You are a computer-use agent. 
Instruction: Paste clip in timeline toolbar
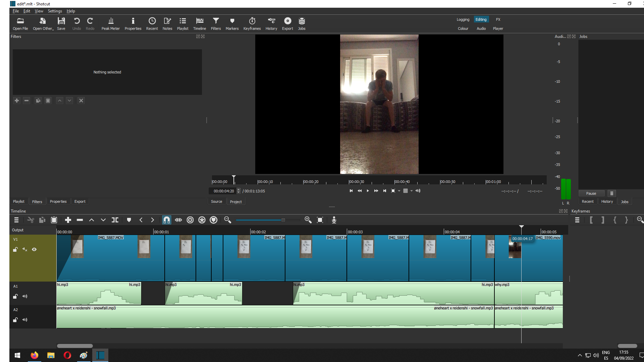tap(54, 220)
